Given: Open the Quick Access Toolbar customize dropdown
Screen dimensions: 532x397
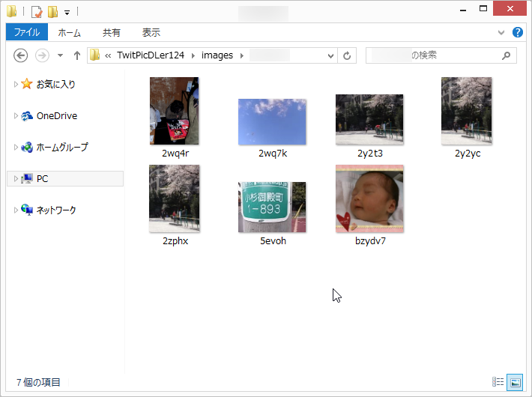Looking at the screenshot, I should coord(67,13).
